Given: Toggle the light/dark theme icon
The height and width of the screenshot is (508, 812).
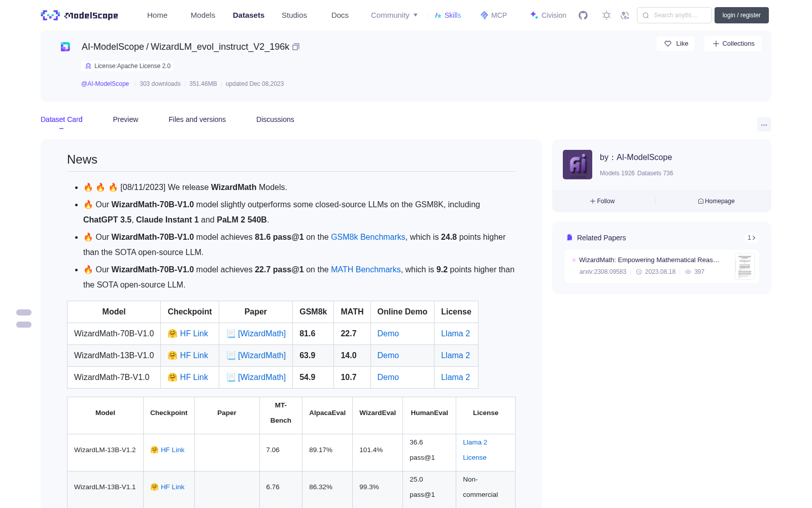Looking at the screenshot, I should point(606,15).
